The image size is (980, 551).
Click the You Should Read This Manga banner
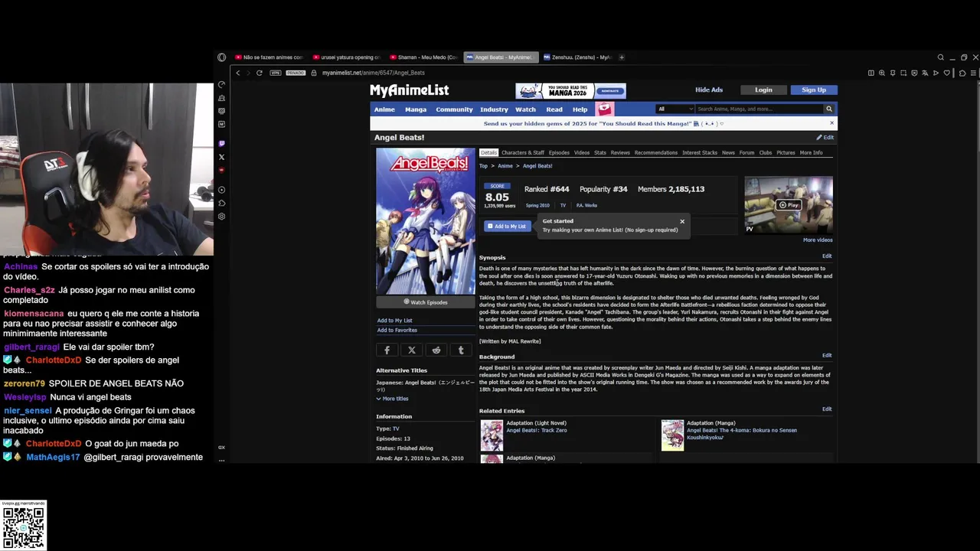point(570,91)
